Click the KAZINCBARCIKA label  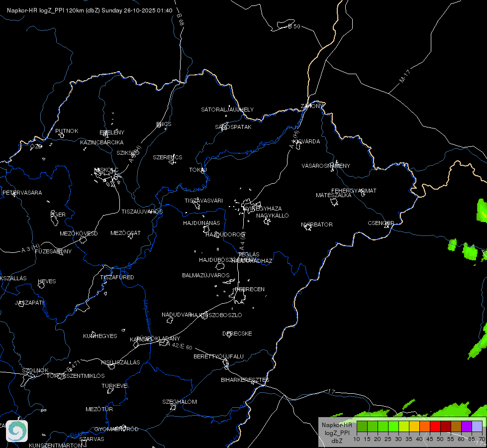pyautogui.click(x=102, y=142)
